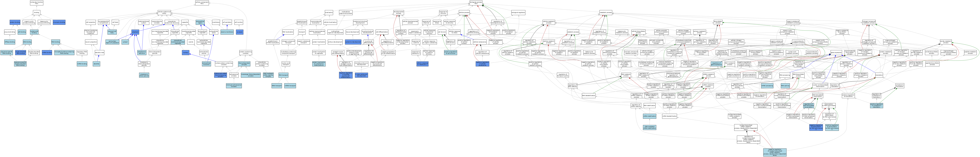Select the blue protein binding node
Viewport: 980px width, 157px height.
tap(15, 22)
